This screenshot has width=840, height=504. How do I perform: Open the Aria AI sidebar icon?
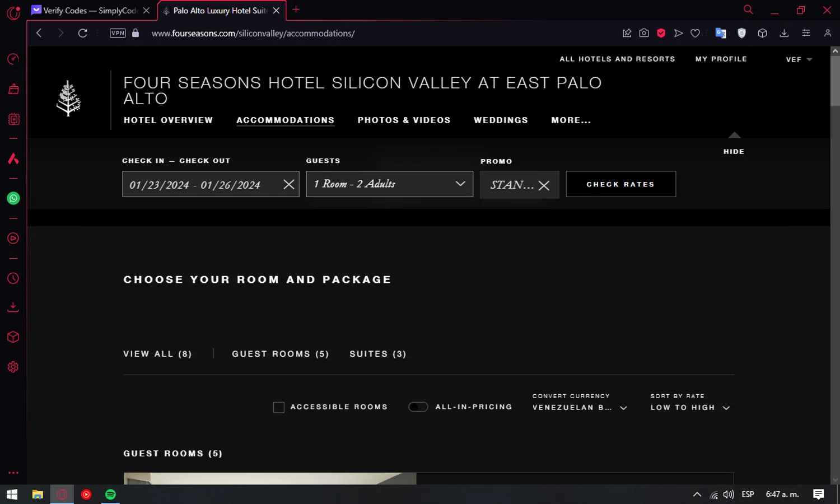(x=13, y=158)
